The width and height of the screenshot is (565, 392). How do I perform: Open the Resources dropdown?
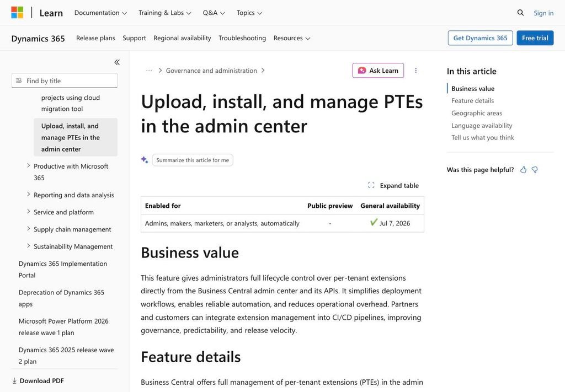coord(291,38)
